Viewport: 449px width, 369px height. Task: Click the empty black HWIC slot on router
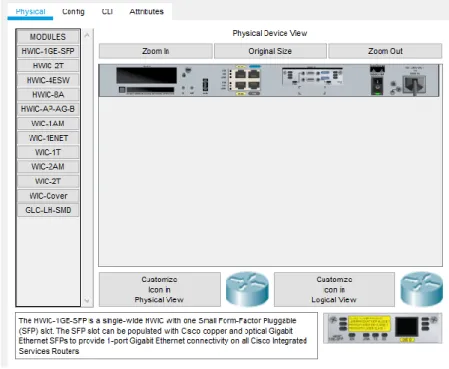[146, 75]
